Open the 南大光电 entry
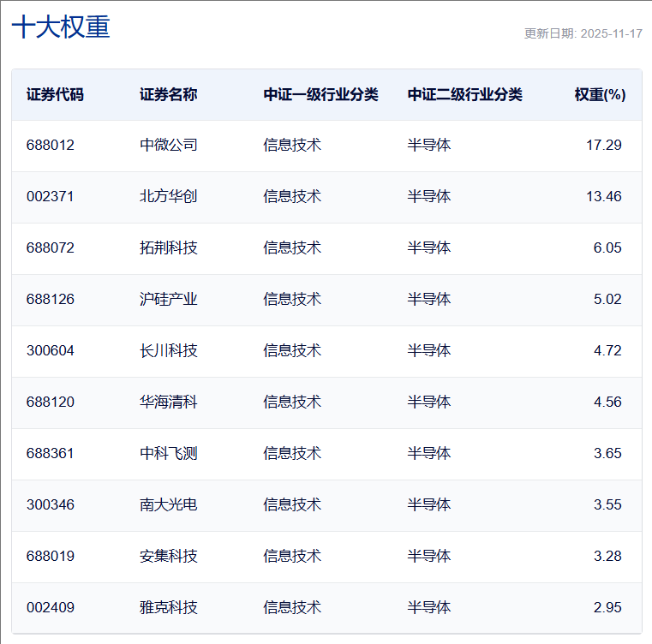Viewport: 652px width, 644px height. tap(168, 504)
